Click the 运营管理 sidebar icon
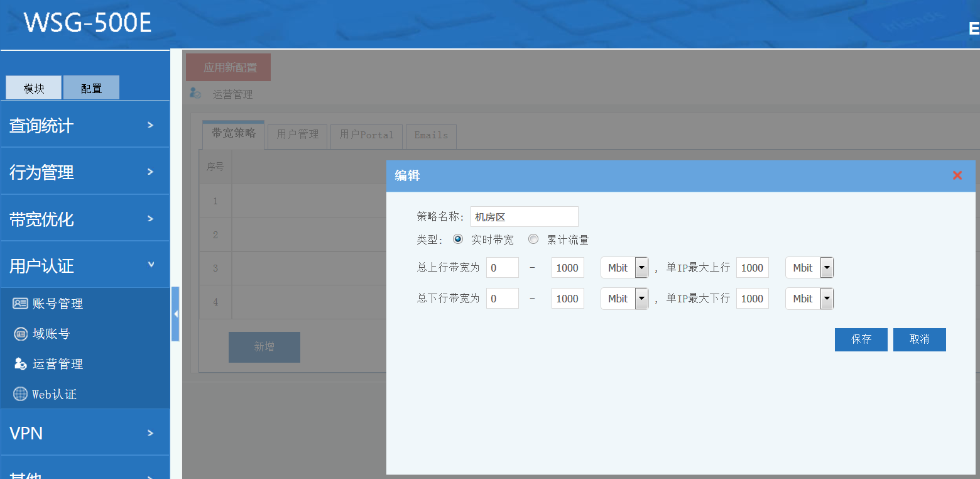The image size is (980, 479). [20, 364]
